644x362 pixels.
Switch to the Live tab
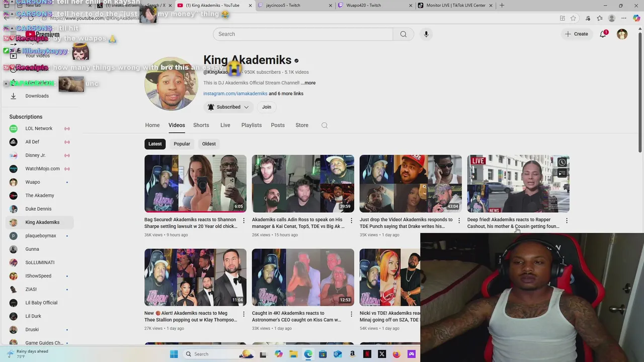tap(225, 125)
